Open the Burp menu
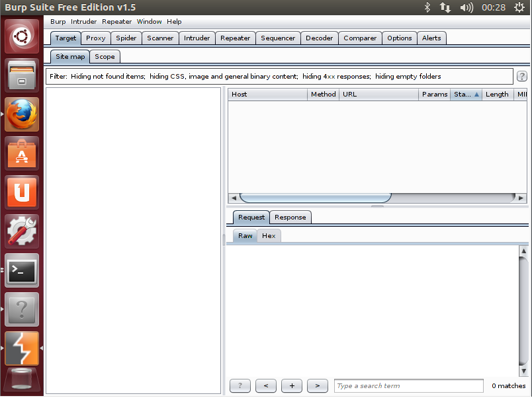Image resolution: width=532 pixels, height=398 pixels. 58,22
